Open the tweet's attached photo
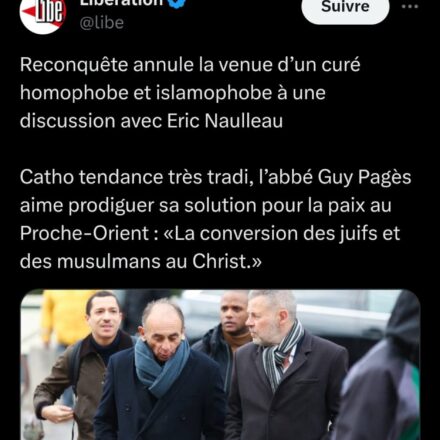 pyautogui.click(x=220, y=365)
